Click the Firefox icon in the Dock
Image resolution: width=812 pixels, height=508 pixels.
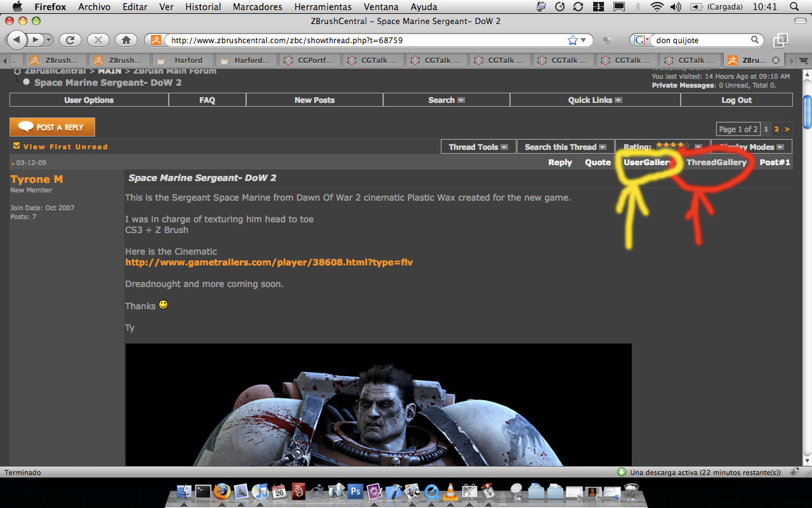222,491
